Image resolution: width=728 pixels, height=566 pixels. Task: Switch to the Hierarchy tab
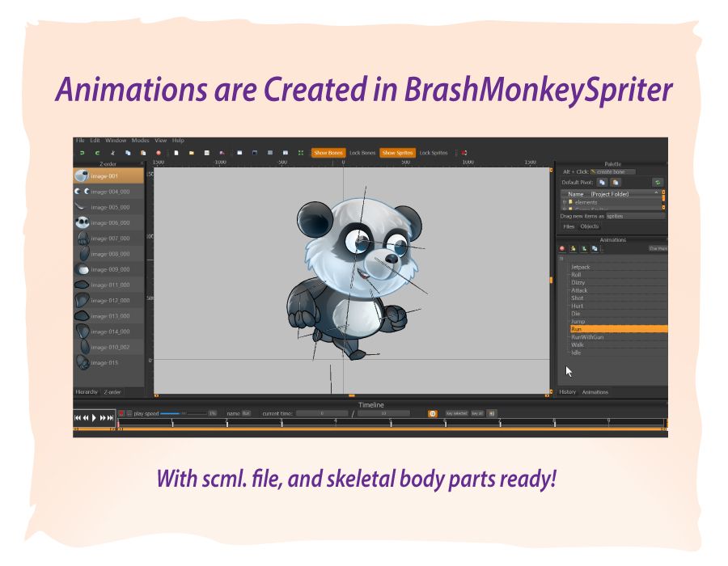click(87, 392)
